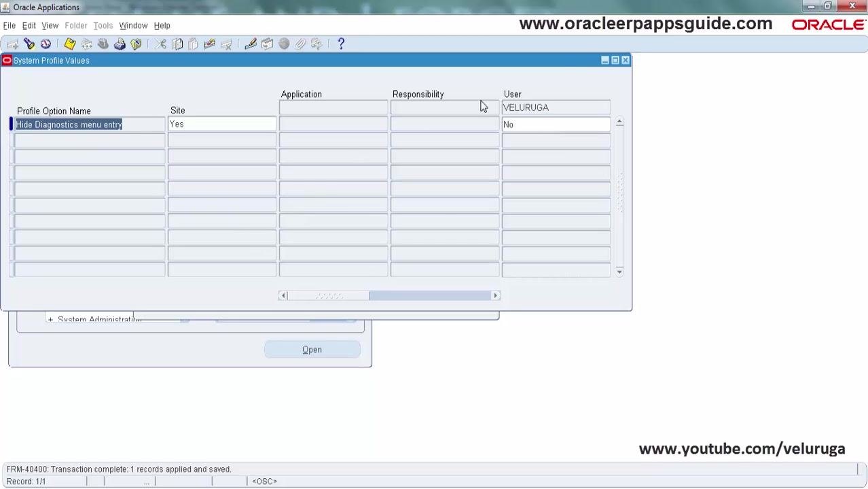Minimize the System Profile Values window
This screenshot has width=868, height=489.
(605, 60)
